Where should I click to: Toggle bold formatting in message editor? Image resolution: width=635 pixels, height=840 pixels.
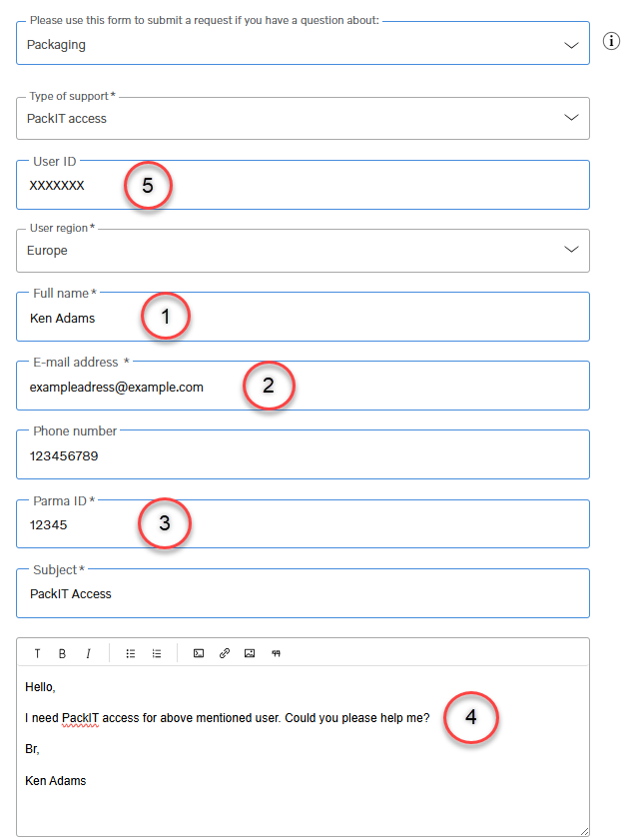click(x=62, y=653)
